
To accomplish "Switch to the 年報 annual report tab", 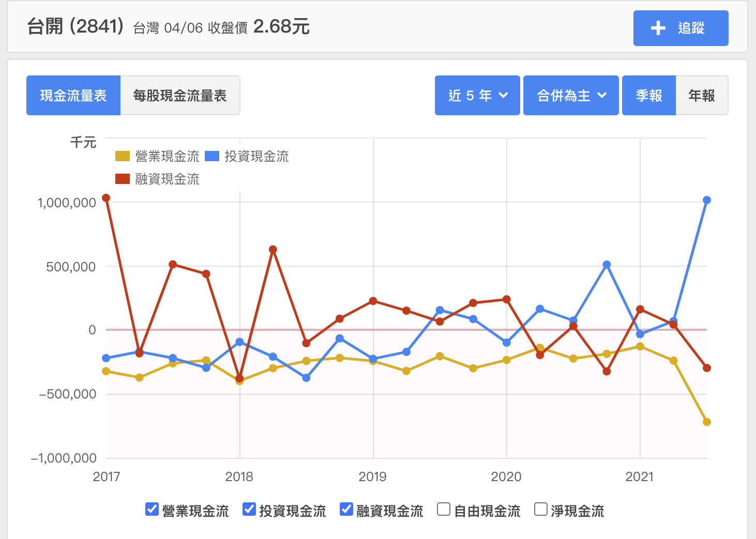I will click(701, 95).
